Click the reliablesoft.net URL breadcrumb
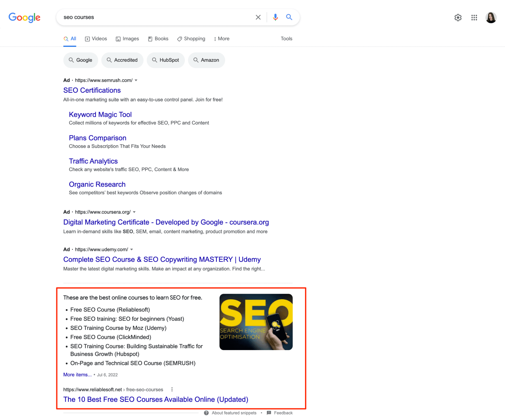Image resolution: width=505 pixels, height=420 pixels. [113, 389]
